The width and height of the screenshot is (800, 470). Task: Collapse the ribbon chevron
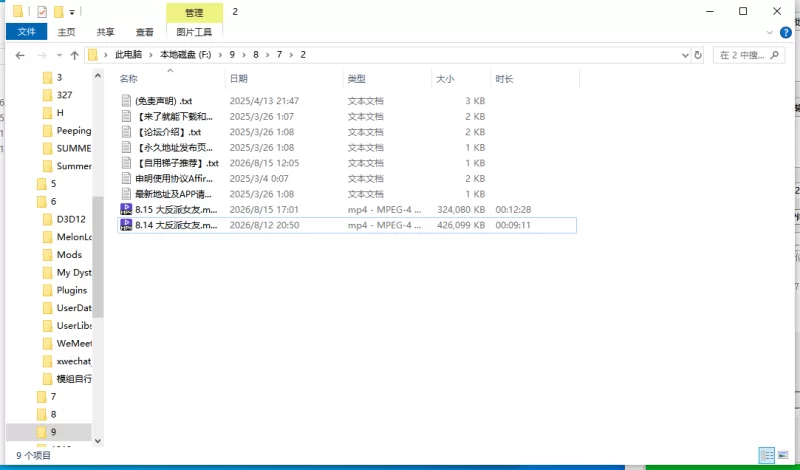tap(770, 33)
